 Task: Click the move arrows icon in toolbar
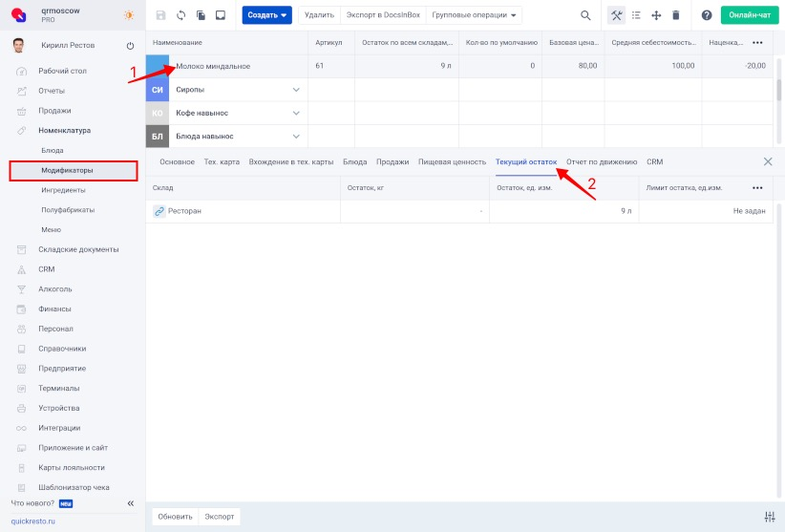pyautogui.click(x=656, y=15)
